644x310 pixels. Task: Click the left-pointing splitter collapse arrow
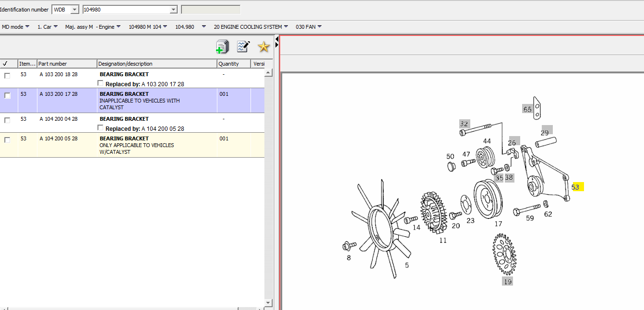(276, 39)
